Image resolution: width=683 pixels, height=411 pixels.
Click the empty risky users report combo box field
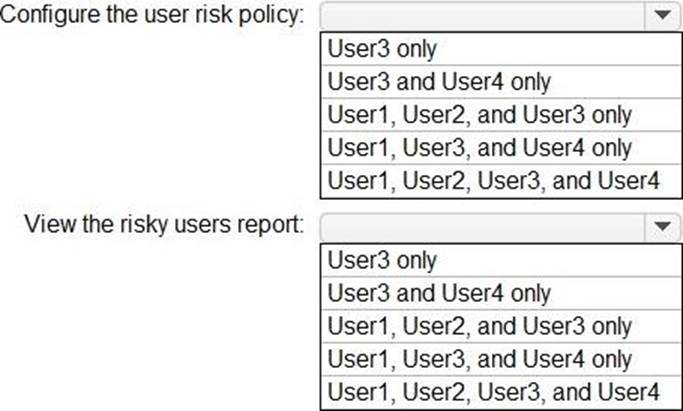(480, 227)
